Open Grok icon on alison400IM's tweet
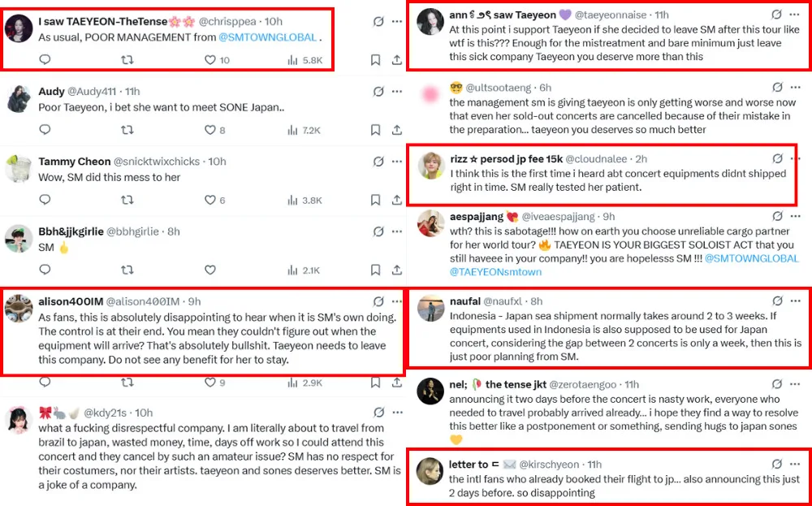Screen dimensions: 812x506 [378, 301]
